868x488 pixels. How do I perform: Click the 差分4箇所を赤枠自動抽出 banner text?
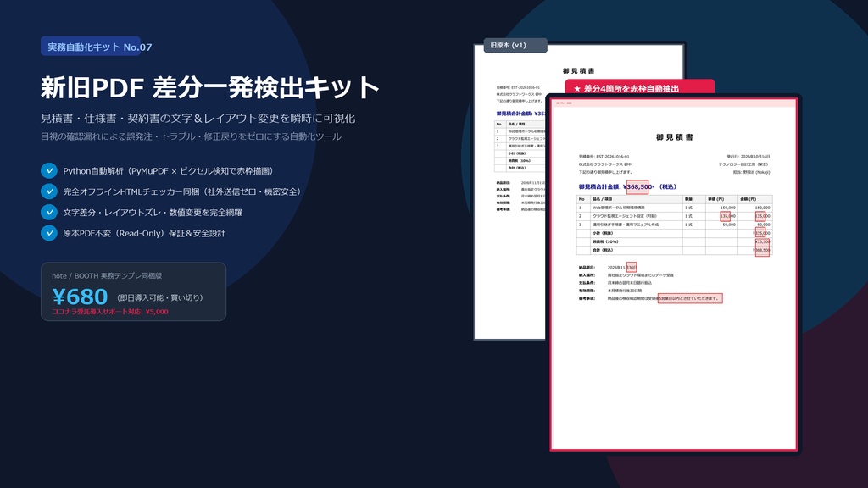point(631,88)
